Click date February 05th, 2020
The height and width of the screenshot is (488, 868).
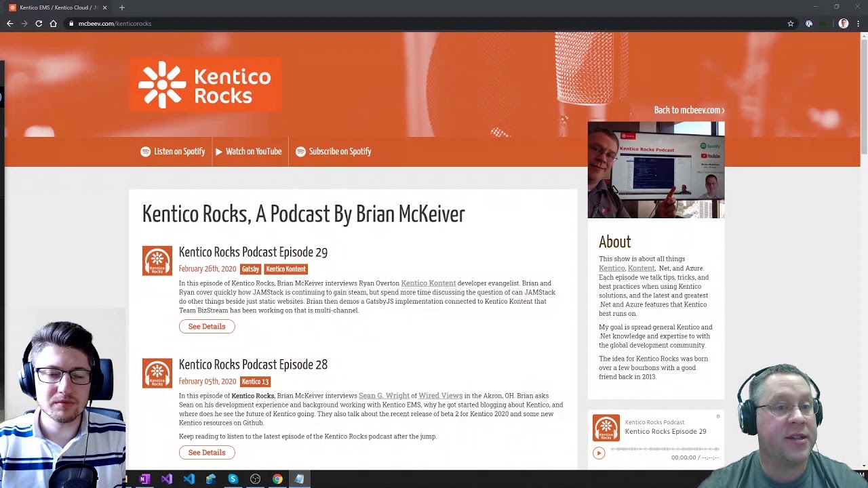pyautogui.click(x=208, y=382)
